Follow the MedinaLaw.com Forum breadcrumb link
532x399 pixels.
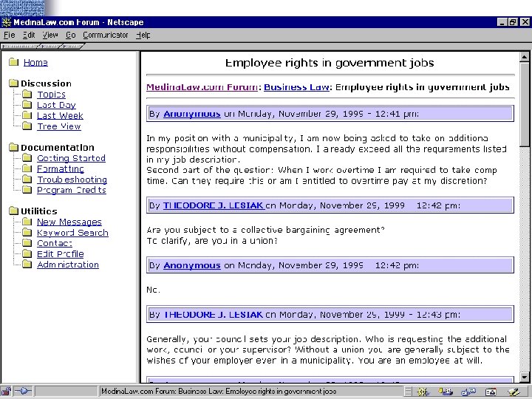tap(202, 87)
